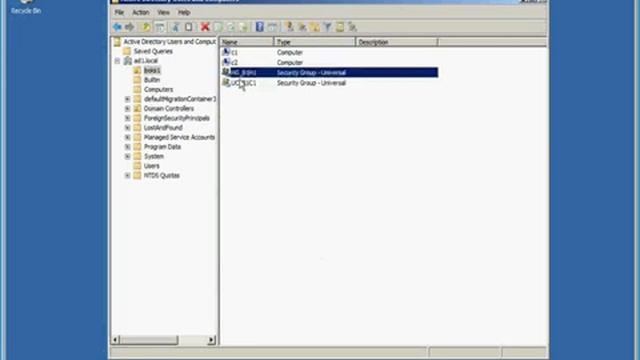Expand the ForeignSecurityPrincipals node
This screenshot has width=640, height=360.
(127, 118)
